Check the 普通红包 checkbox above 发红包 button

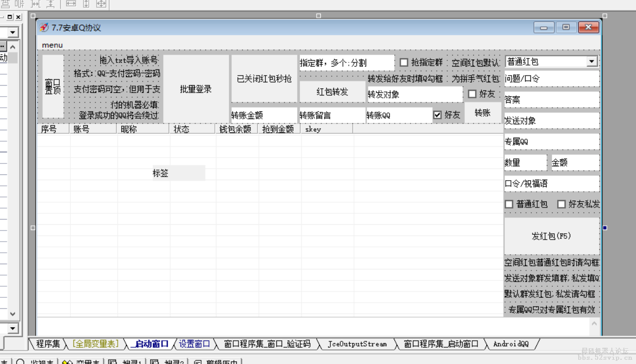[x=509, y=204]
